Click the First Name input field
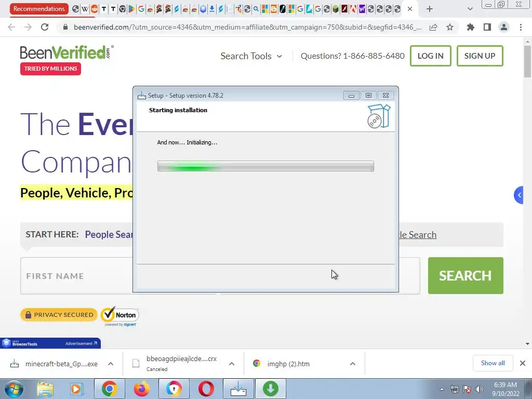Image resolution: width=532 pixels, height=399 pixels. coord(77,276)
